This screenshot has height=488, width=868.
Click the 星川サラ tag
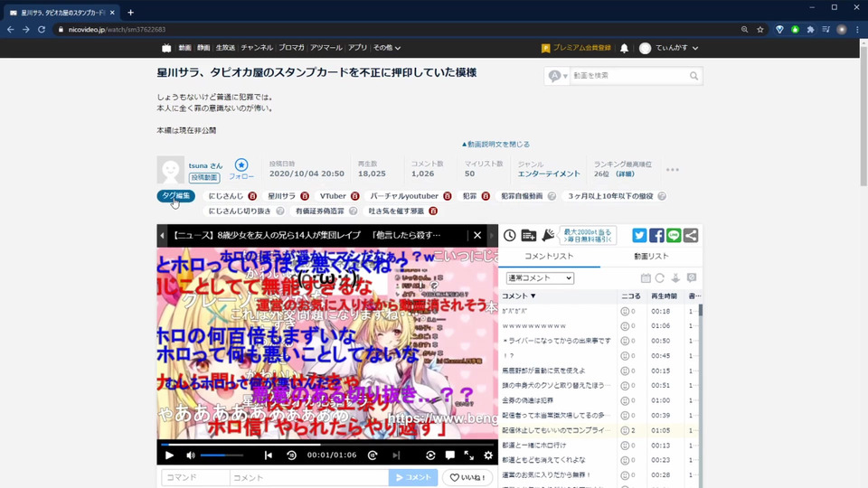click(x=282, y=196)
